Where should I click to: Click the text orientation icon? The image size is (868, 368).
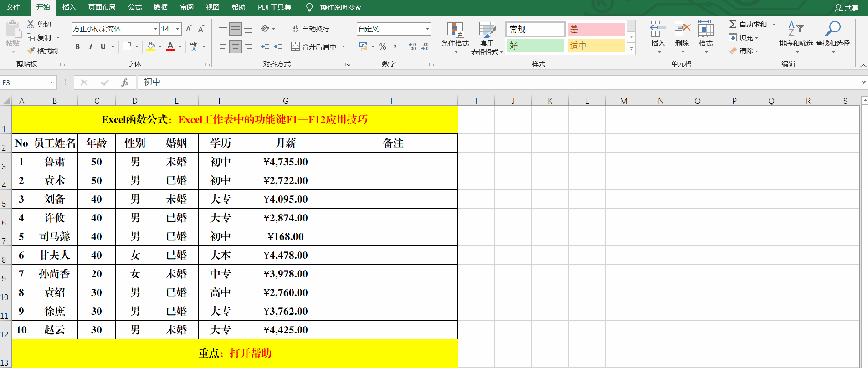pyautogui.click(x=265, y=29)
